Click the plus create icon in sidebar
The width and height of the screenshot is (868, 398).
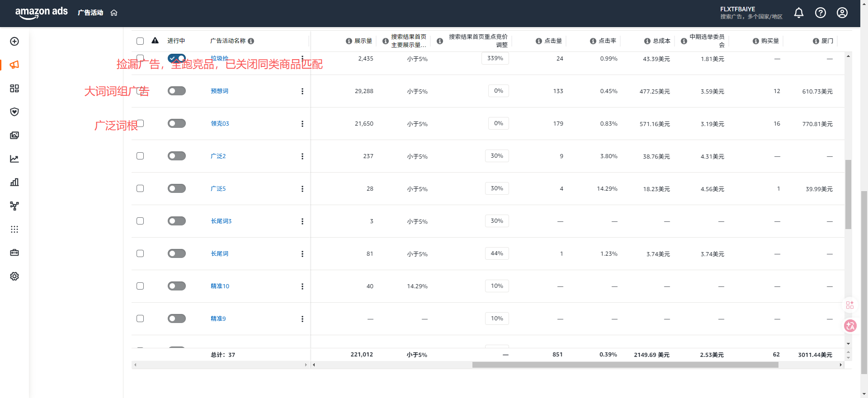tap(14, 42)
